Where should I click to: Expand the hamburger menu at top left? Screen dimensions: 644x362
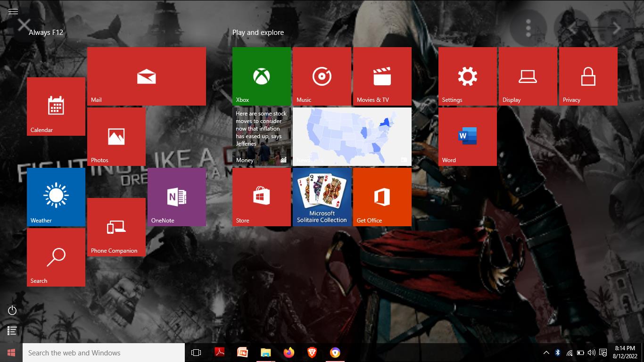[13, 11]
